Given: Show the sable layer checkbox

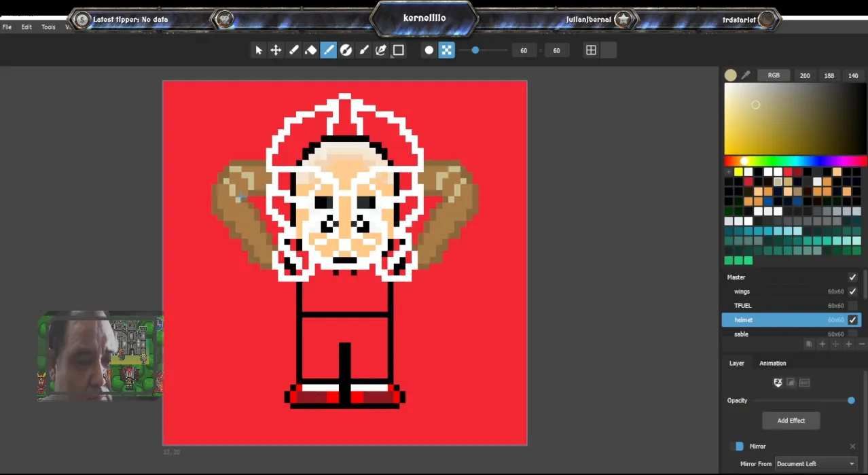Looking at the screenshot, I should [x=852, y=334].
